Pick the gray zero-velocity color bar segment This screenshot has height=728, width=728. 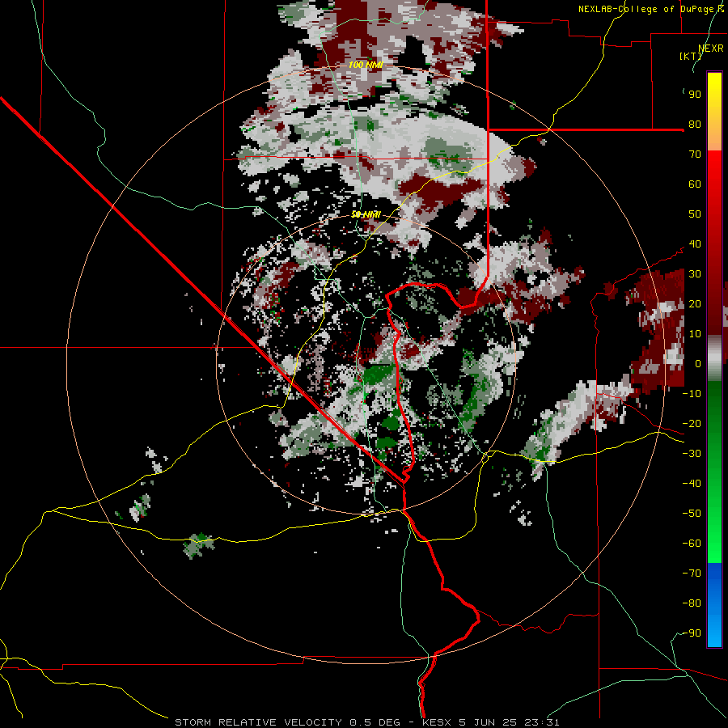click(x=714, y=360)
